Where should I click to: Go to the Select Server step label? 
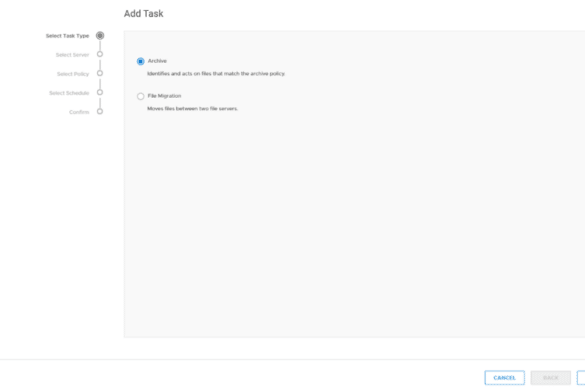[72, 55]
